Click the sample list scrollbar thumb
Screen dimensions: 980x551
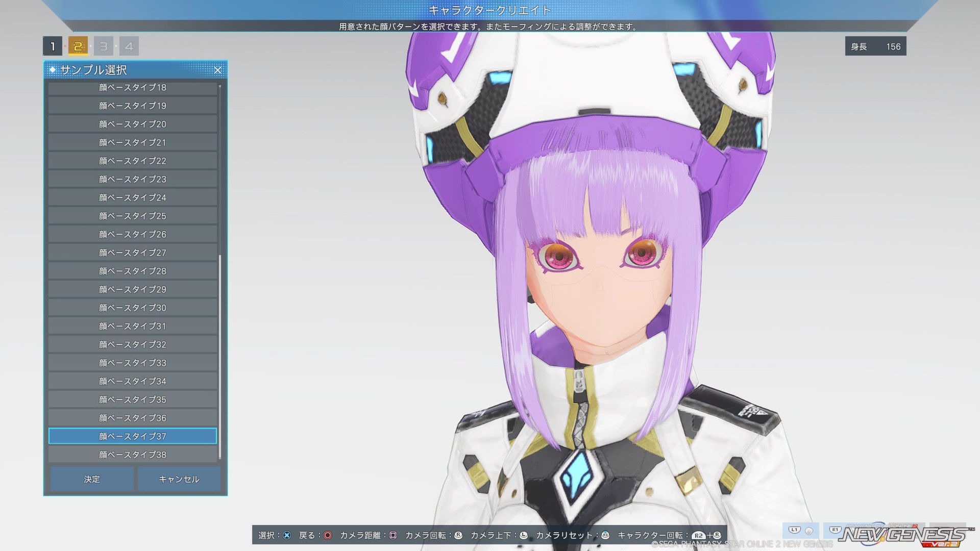[x=220, y=357]
